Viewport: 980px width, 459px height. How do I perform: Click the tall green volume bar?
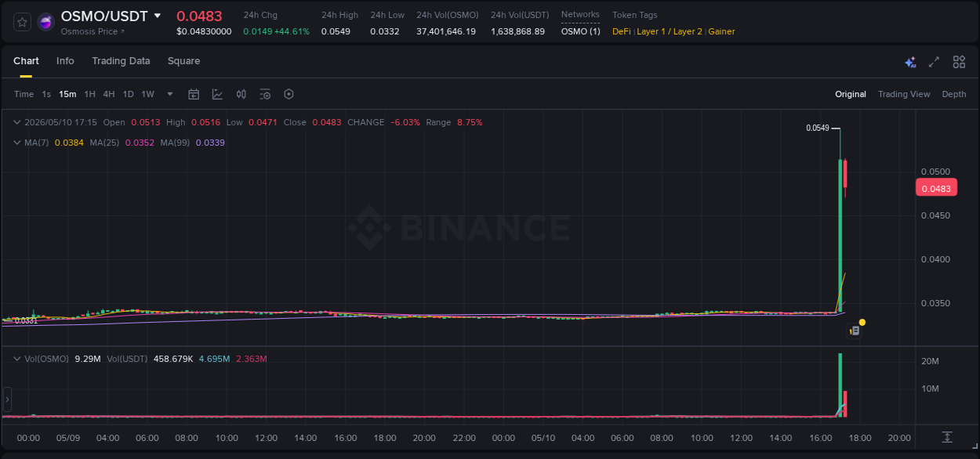pos(840,385)
